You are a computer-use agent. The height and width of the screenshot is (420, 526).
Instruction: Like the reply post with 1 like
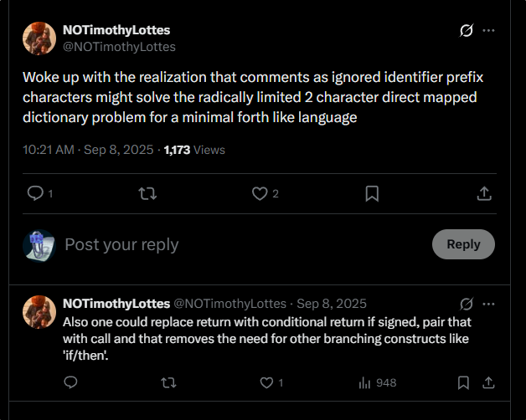267,382
